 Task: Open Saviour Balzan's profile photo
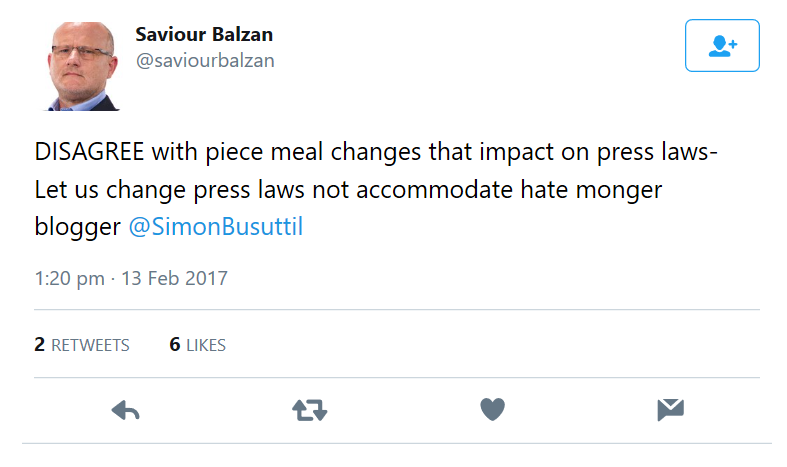pos(82,66)
